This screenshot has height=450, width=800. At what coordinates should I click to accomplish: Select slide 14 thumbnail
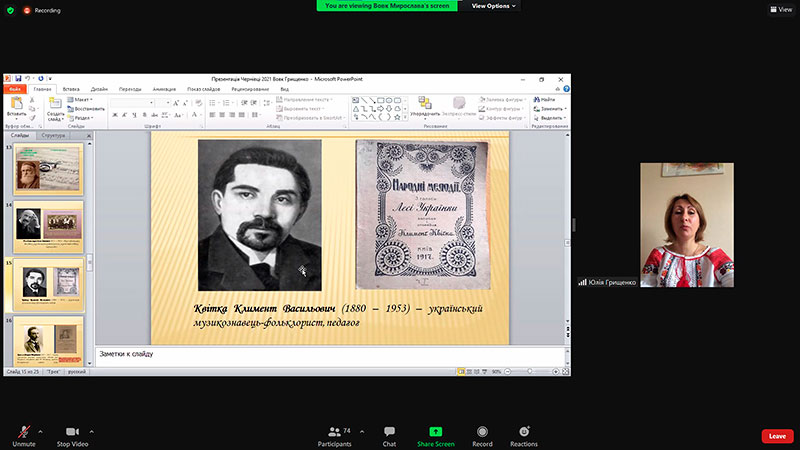click(x=48, y=227)
